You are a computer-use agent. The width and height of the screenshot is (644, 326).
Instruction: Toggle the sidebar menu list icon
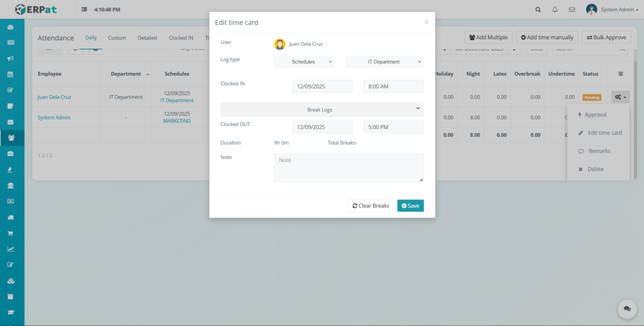[x=84, y=9]
